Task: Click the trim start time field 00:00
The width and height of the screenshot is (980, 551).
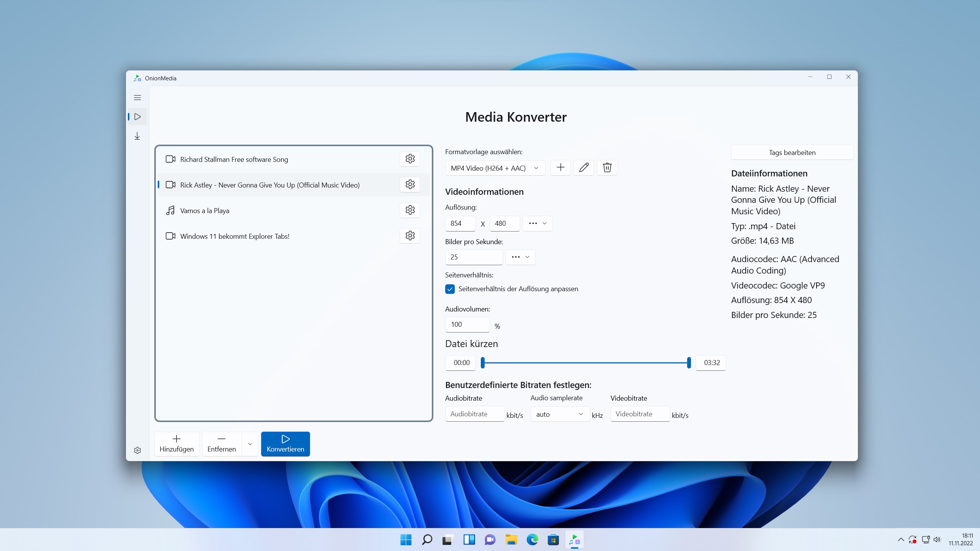Action: tap(461, 363)
